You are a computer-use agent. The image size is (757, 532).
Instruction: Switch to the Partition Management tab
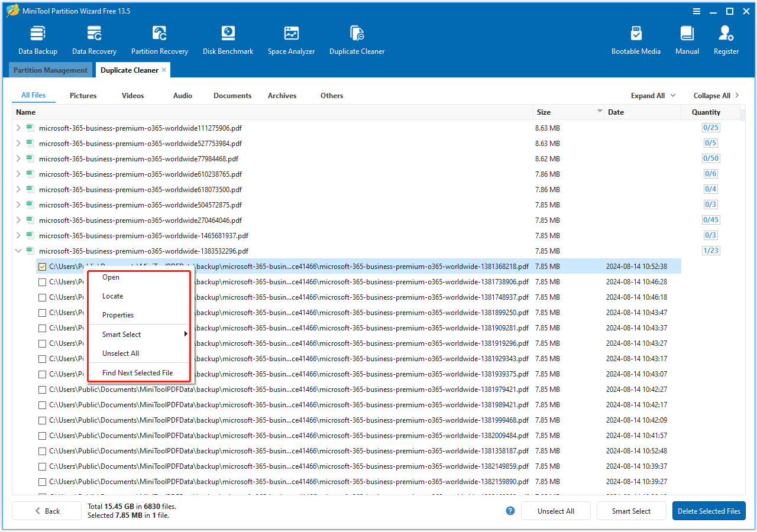point(50,70)
